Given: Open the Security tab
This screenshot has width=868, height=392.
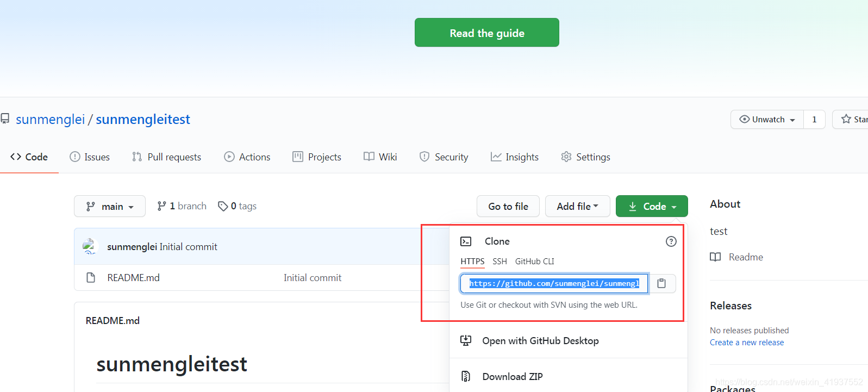Looking at the screenshot, I should [x=444, y=157].
